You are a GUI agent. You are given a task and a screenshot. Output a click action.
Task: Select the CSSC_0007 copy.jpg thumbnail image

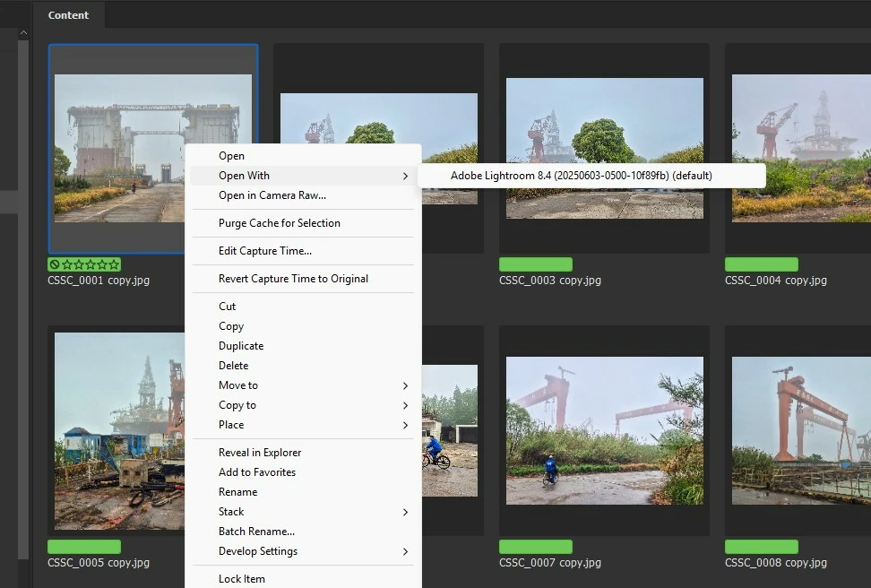coord(604,431)
